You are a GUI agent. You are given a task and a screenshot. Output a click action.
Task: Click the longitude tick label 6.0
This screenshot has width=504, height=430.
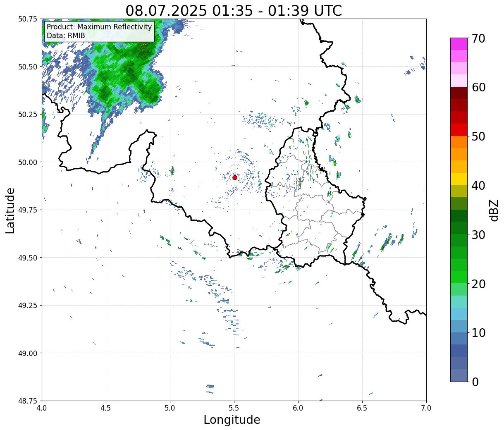click(x=298, y=408)
